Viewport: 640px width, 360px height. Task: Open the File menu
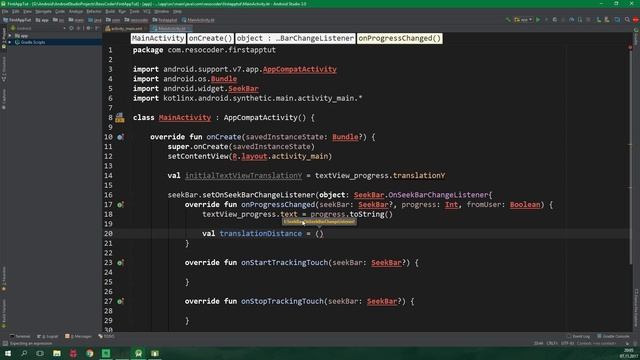click(5, 11)
